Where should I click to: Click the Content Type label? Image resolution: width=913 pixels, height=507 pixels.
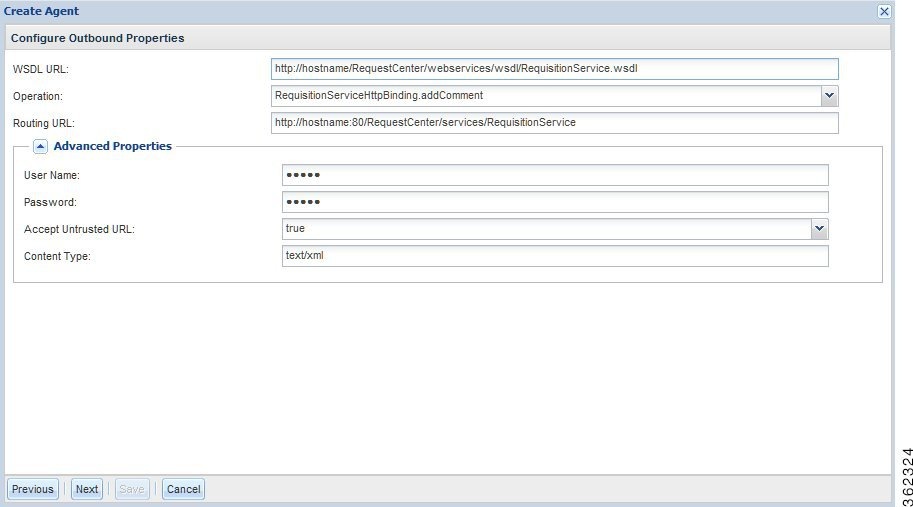pos(57,256)
